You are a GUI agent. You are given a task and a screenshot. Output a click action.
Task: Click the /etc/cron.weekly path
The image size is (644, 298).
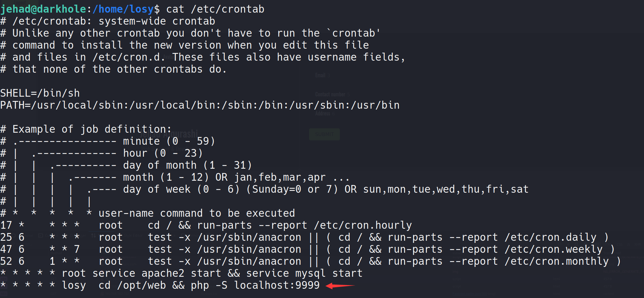tap(554, 249)
